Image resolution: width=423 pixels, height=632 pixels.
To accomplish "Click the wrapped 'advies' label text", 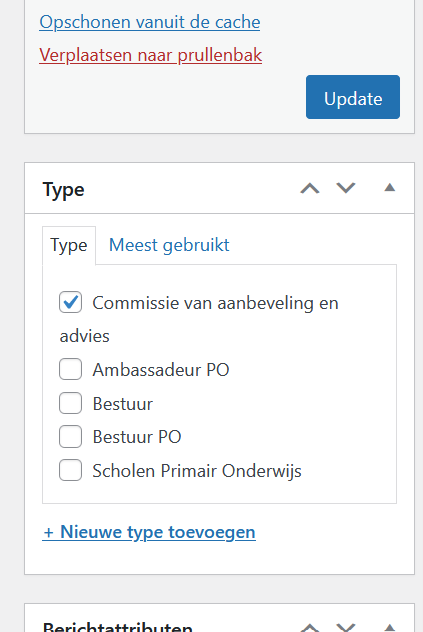I will pos(85,336).
